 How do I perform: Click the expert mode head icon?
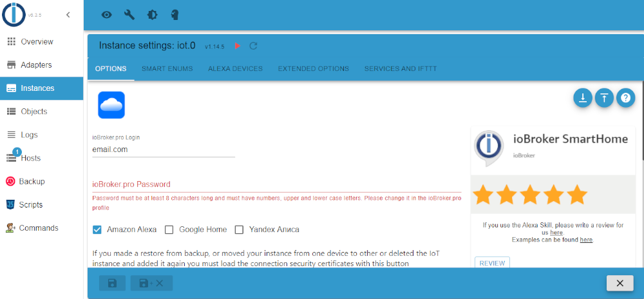tap(175, 15)
